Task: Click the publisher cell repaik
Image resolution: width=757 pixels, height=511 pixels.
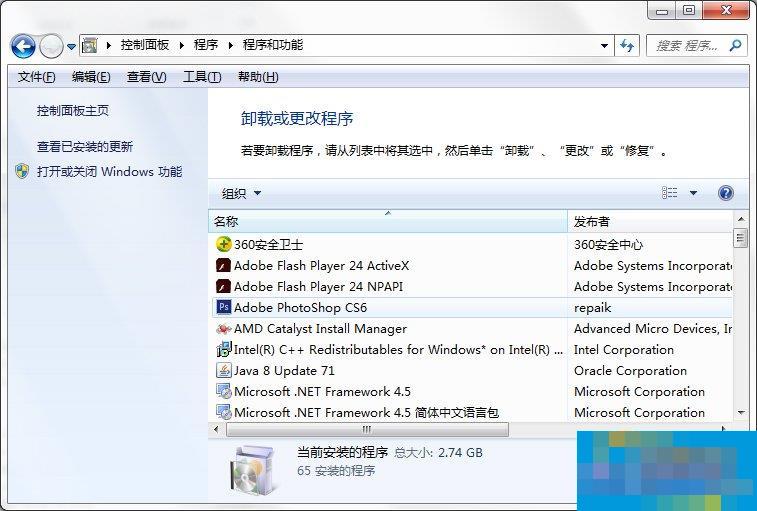Action: pyautogui.click(x=592, y=307)
